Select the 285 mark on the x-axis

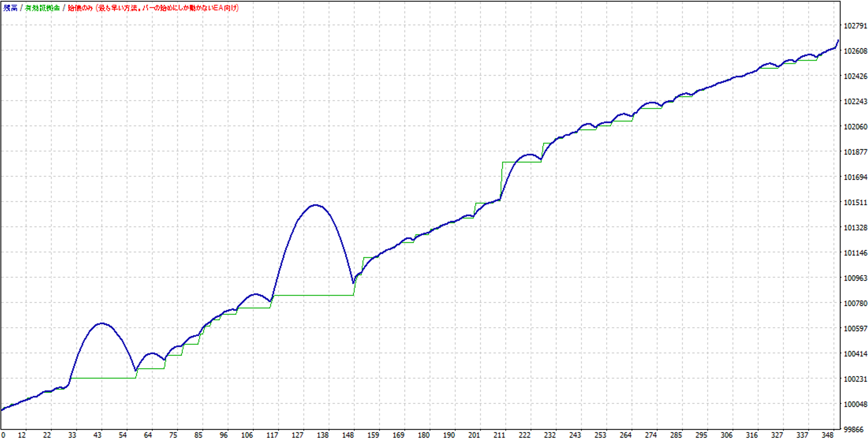(676, 435)
